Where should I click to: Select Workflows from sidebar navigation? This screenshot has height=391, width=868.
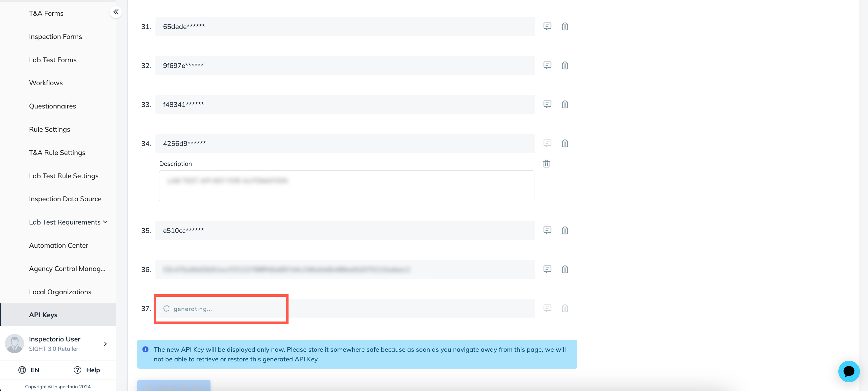(45, 83)
